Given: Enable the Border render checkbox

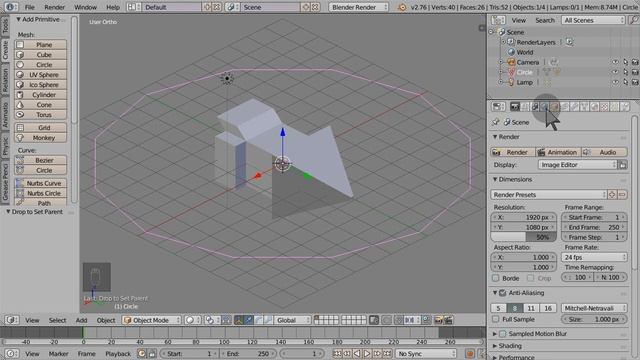Looking at the screenshot, I should (x=496, y=278).
